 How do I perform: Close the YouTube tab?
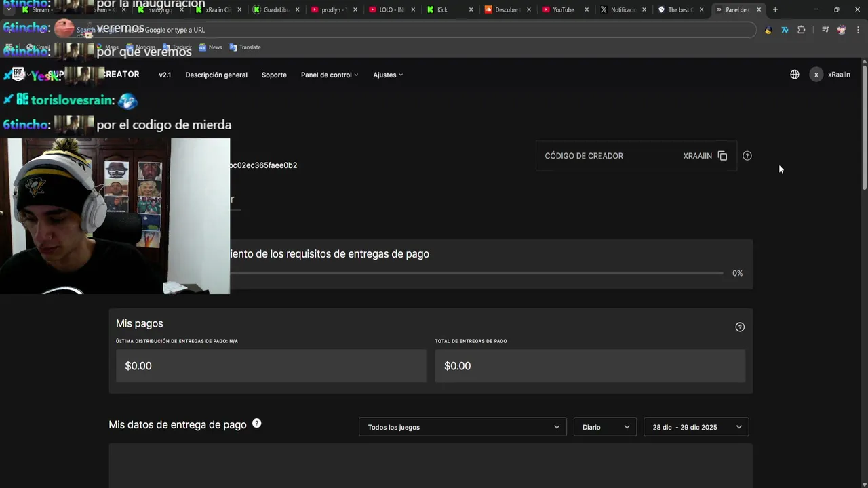(x=586, y=9)
